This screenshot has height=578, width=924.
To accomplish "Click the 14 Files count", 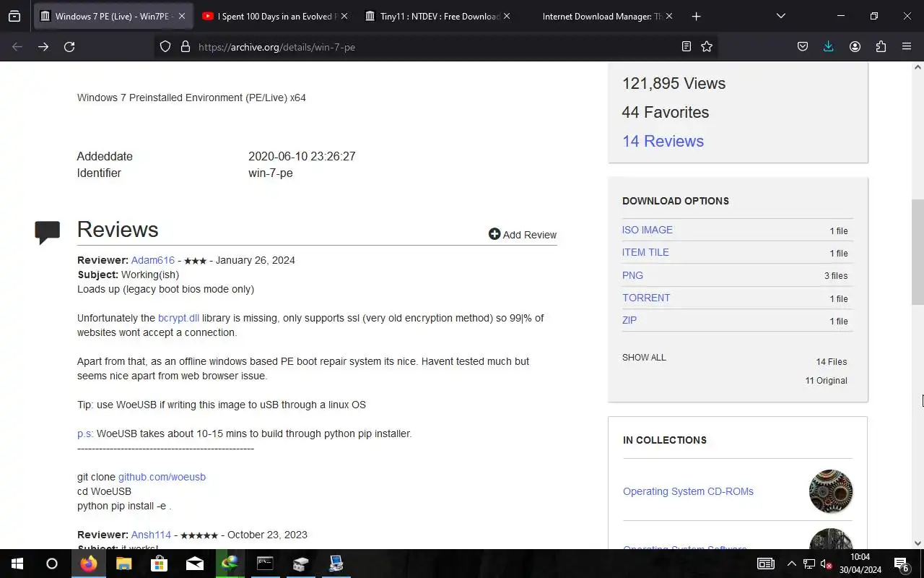I will point(832,362).
